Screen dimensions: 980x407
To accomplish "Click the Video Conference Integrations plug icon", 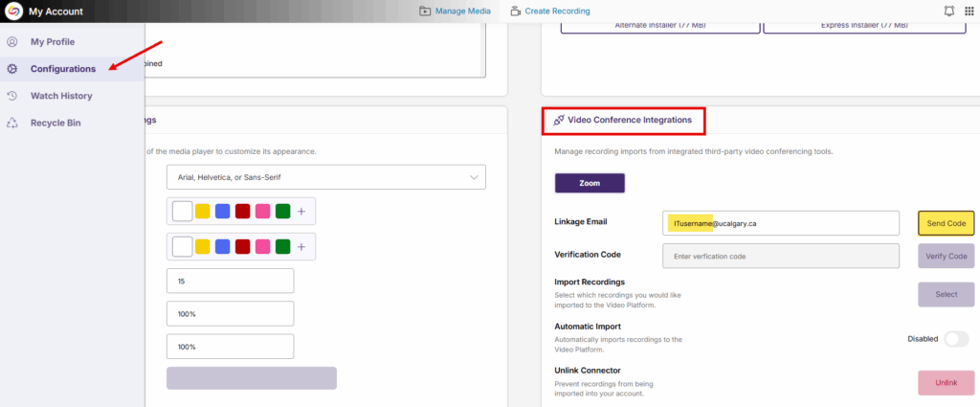I will (x=559, y=120).
